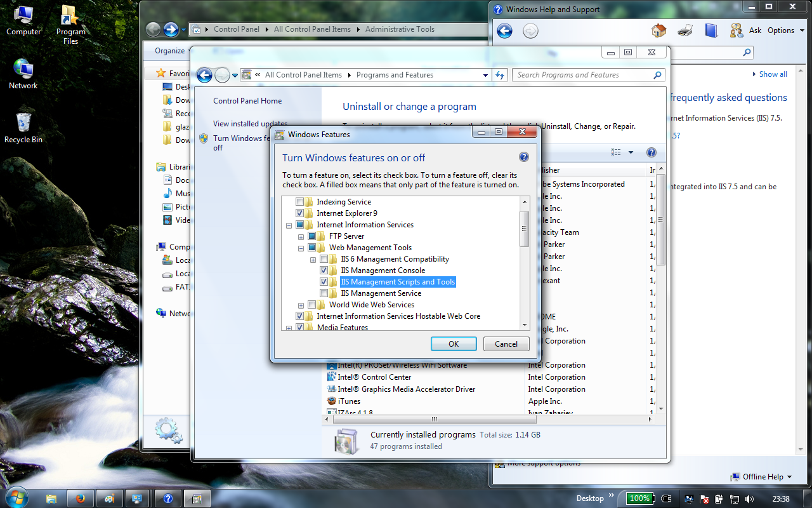Switch to Help and Support on the taskbar

pyautogui.click(x=167, y=498)
